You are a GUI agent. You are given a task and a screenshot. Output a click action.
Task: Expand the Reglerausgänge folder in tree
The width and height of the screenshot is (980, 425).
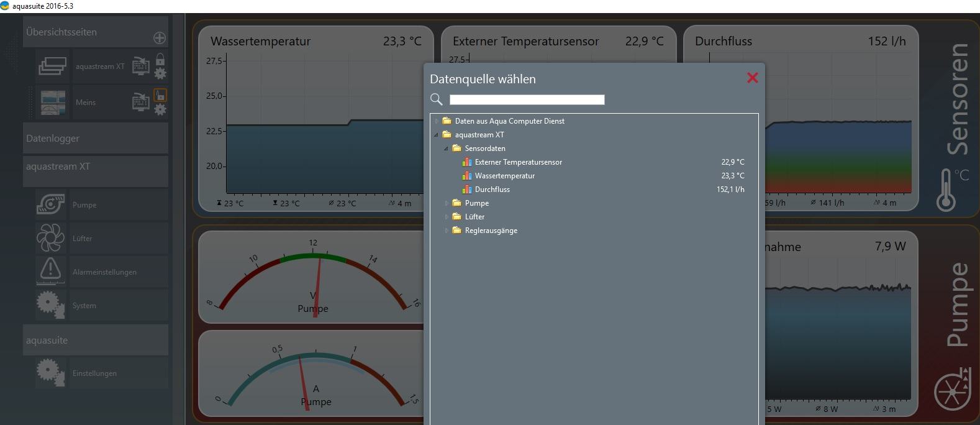[447, 231]
